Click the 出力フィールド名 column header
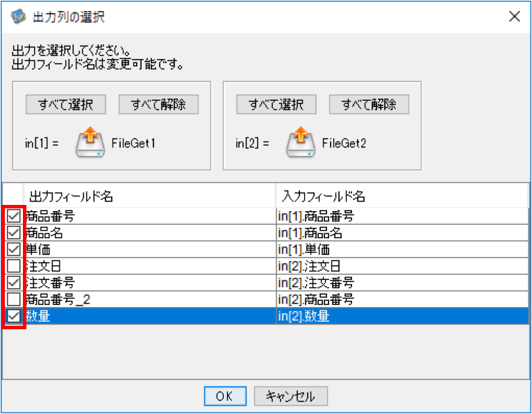The height and width of the screenshot is (414, 532). (149, 196)
